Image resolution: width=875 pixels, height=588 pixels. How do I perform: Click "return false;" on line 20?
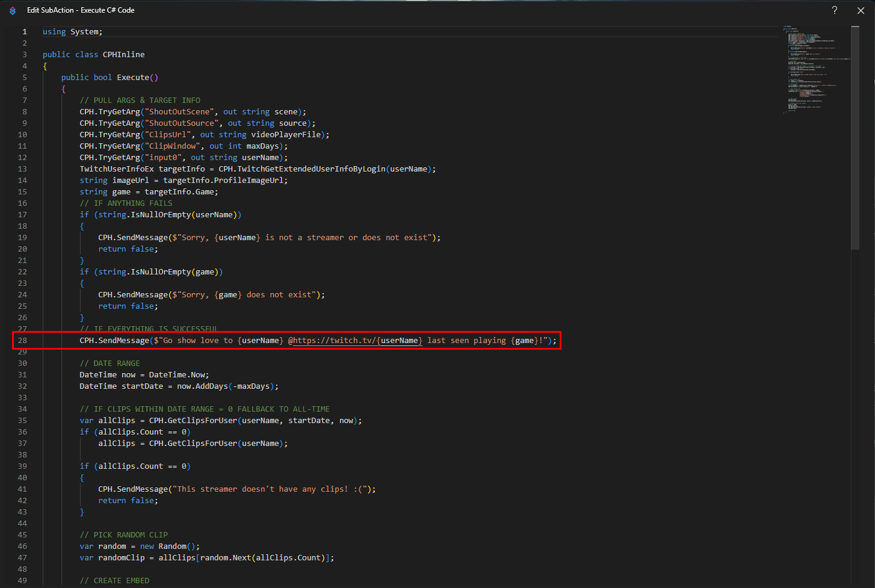(128, 249)
